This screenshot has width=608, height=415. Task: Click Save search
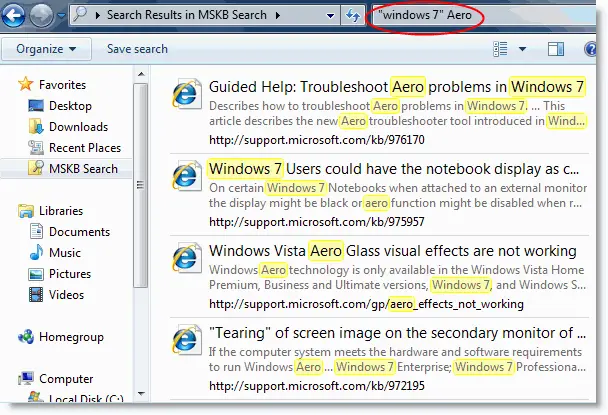tap(137, 49)
